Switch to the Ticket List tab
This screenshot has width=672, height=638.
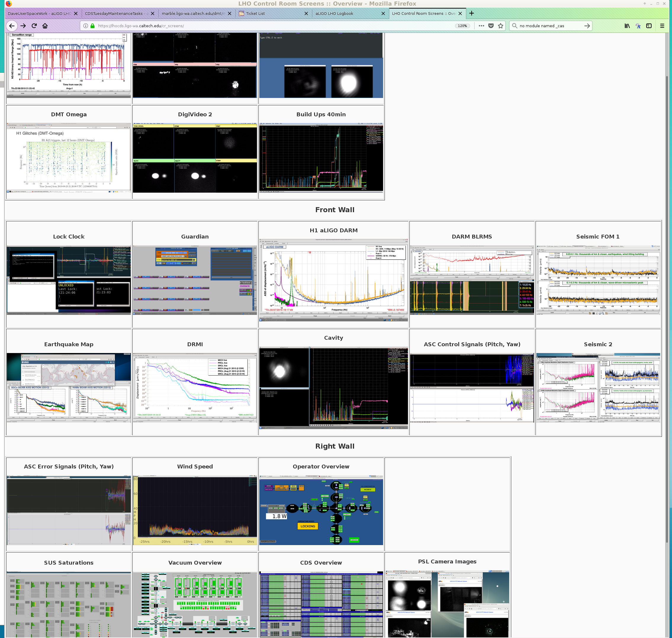tap(274, 14)
